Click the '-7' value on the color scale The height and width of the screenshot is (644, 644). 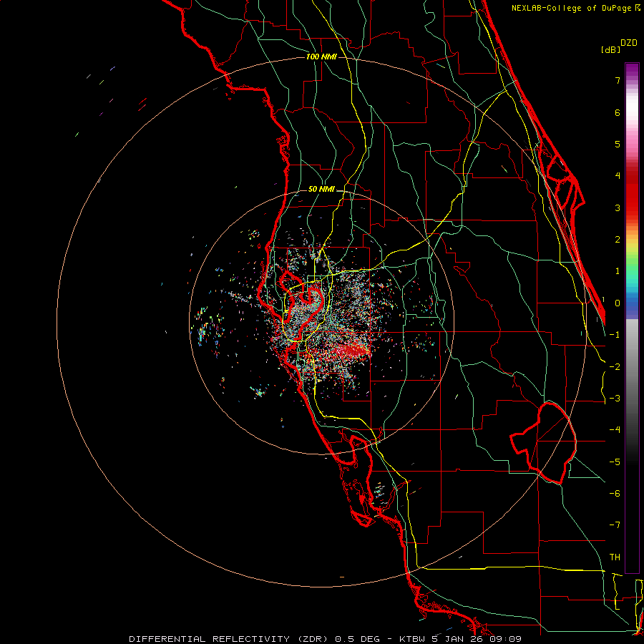point(615,525)
